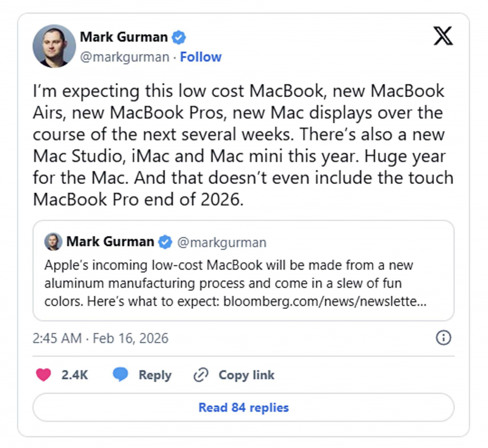Image resolution: width=488 pixels, height=448 pixels.
Task: Like the tweet with the heart icon
Action: 43,375
